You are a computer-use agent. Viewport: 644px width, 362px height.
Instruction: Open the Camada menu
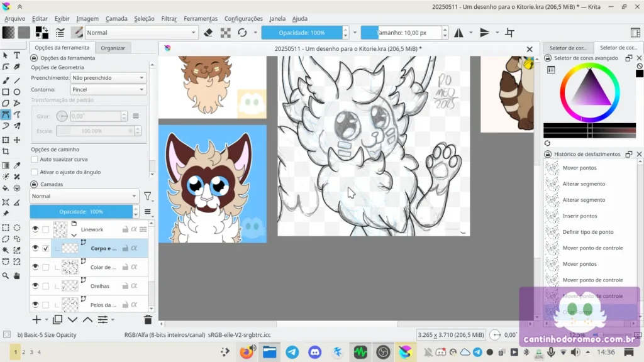coord(116,18)
